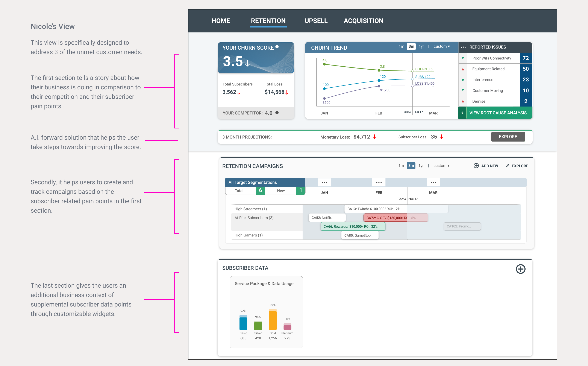Select New segmentations filter

tap(285, 191)
